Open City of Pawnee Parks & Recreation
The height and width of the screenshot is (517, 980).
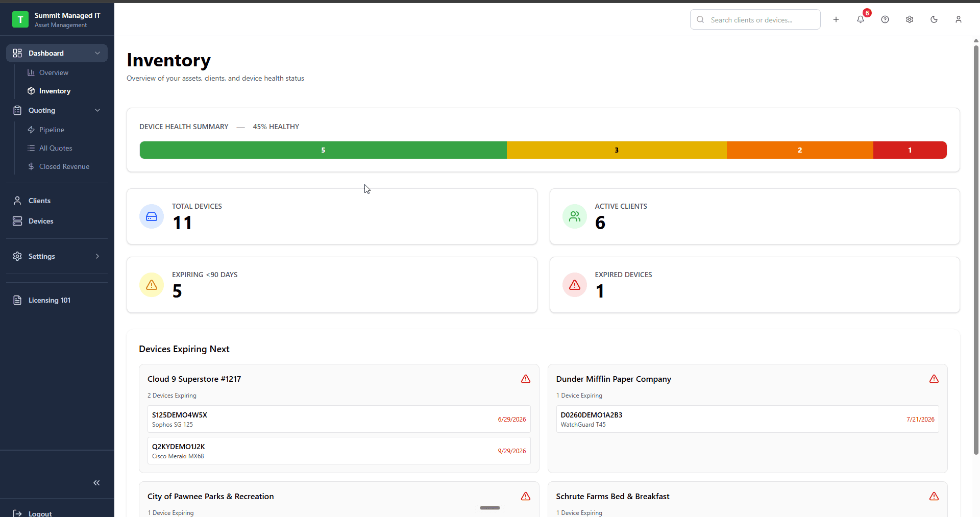tap(210, 496)
